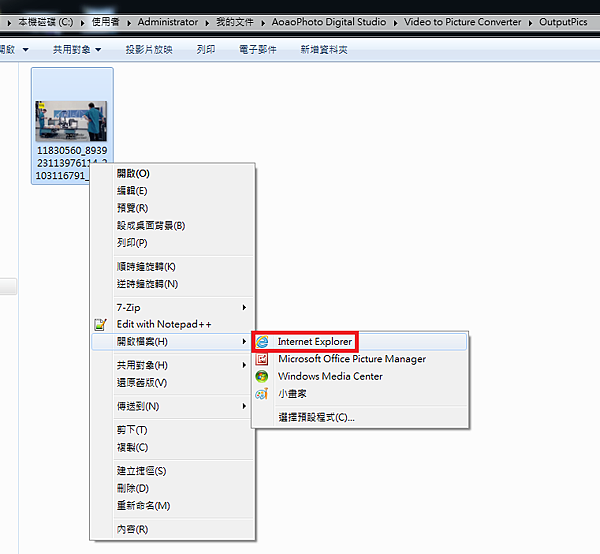Expand 共用對象(H) in the context menu

pos(173,365)
